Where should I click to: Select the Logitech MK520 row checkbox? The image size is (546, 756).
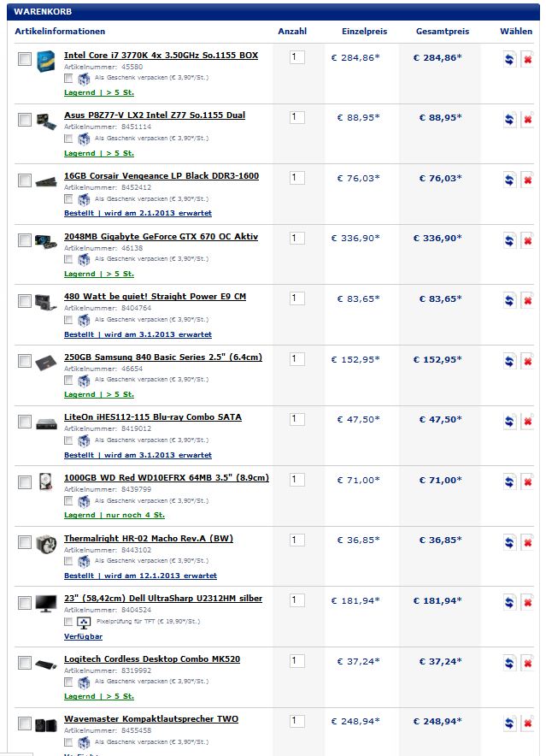click(25, 663)
